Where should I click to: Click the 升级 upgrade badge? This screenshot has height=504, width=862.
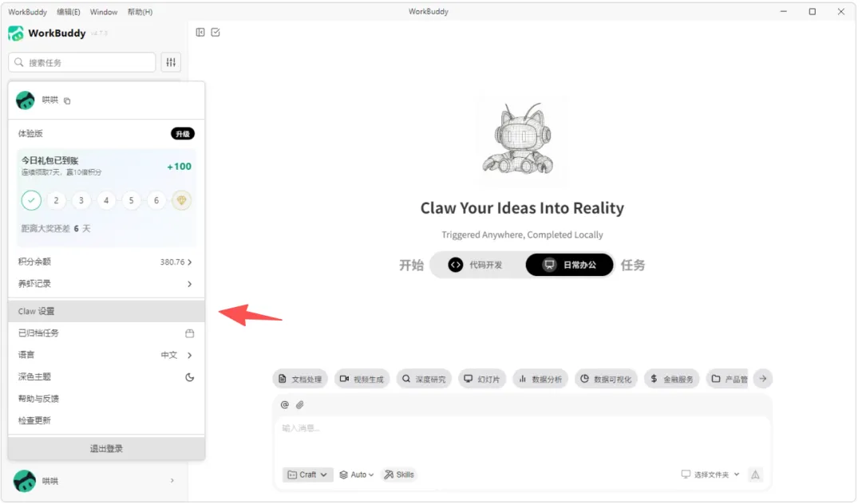(183, 134)
